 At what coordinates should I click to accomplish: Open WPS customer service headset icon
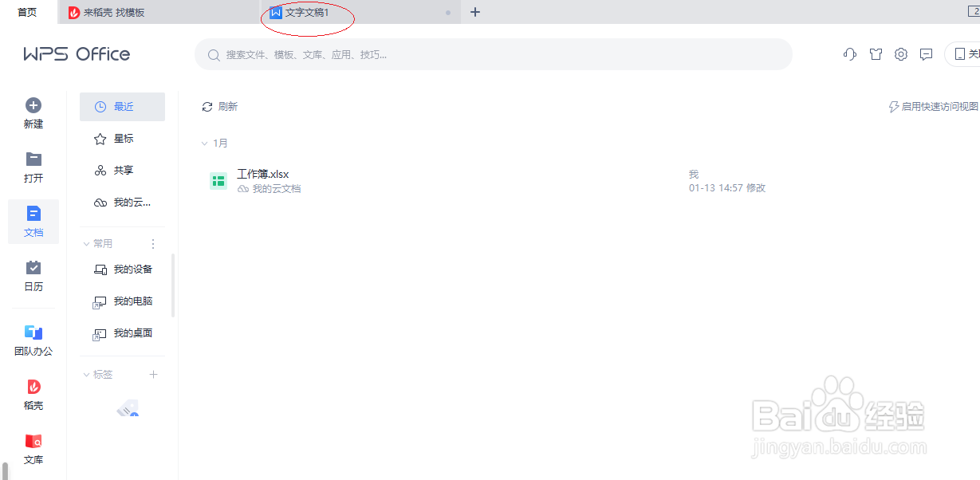pyautogui.click(x=849, y=54)
